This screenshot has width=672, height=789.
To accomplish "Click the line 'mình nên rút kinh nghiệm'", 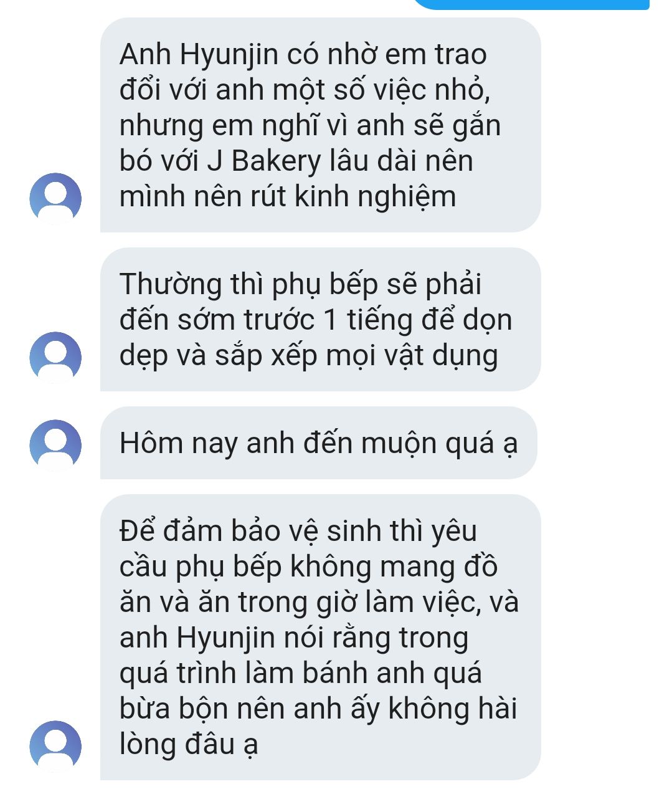I will click(x=288, y=198).
